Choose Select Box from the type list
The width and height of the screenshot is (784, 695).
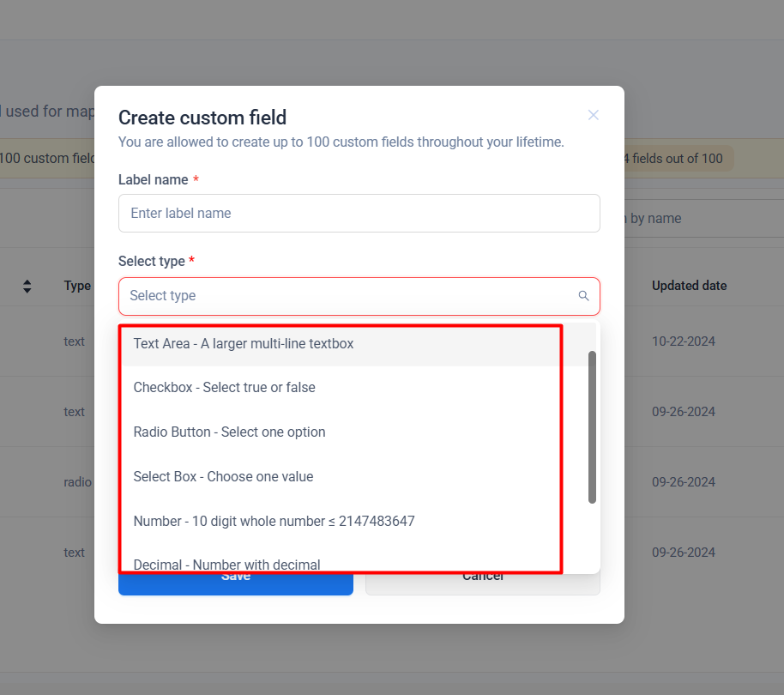224,477
